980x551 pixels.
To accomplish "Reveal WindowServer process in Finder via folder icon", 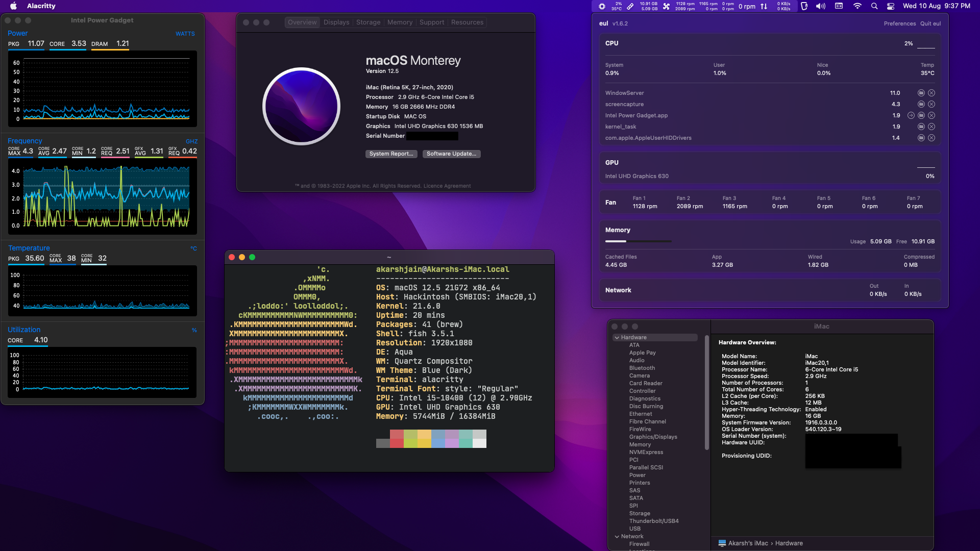I will [921, 93].
